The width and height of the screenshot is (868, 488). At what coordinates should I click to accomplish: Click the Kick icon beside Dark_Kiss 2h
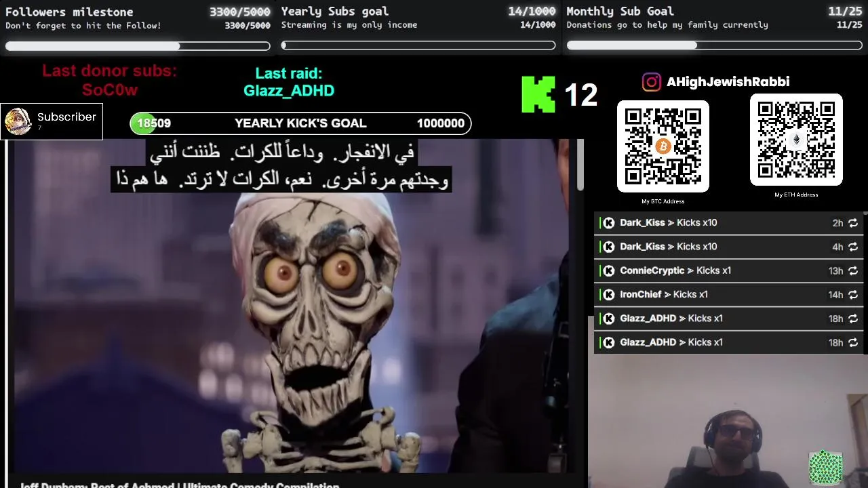tap(609, 223)
